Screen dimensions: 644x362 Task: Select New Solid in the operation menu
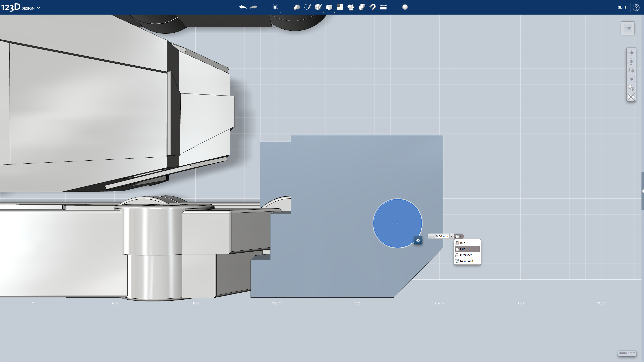point(466,261)
